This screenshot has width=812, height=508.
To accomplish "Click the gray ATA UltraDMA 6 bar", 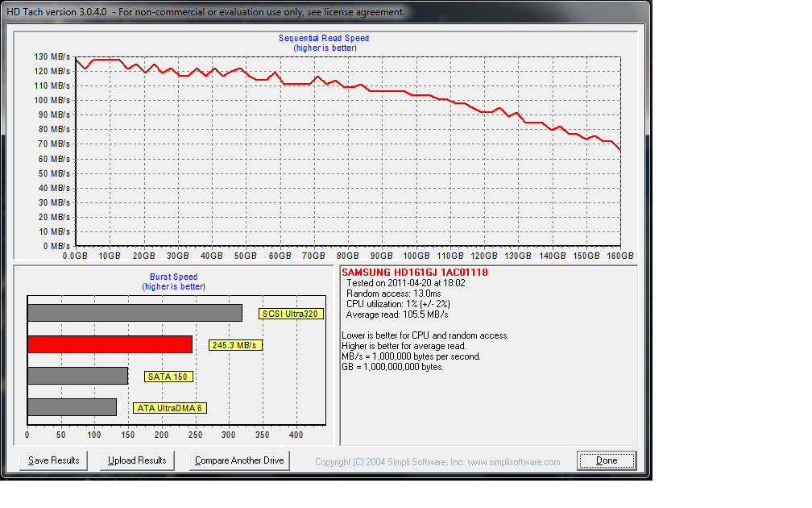I will (72, 407).
